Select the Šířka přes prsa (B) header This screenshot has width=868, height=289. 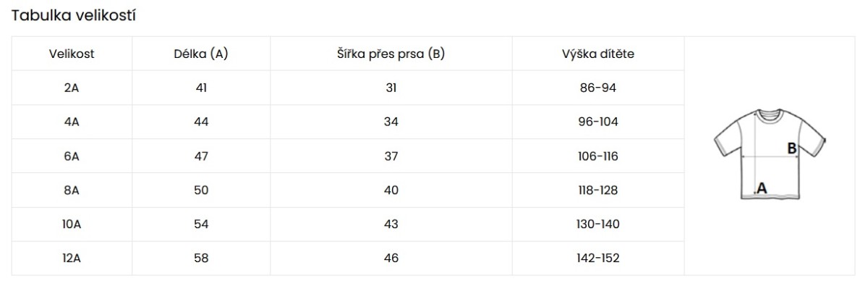point(391,54)
